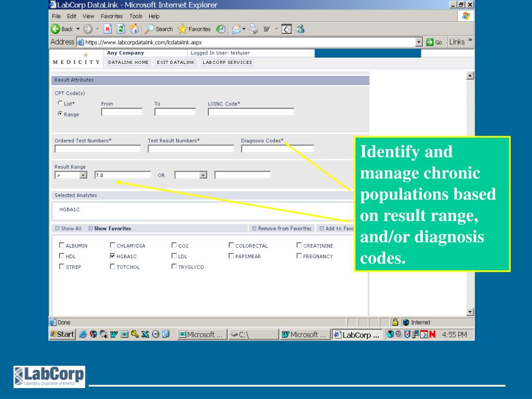The width and height of the screenshot is (532, 399).
Task: Check the HDL analyte checkbox
Action: coord(62,256)
